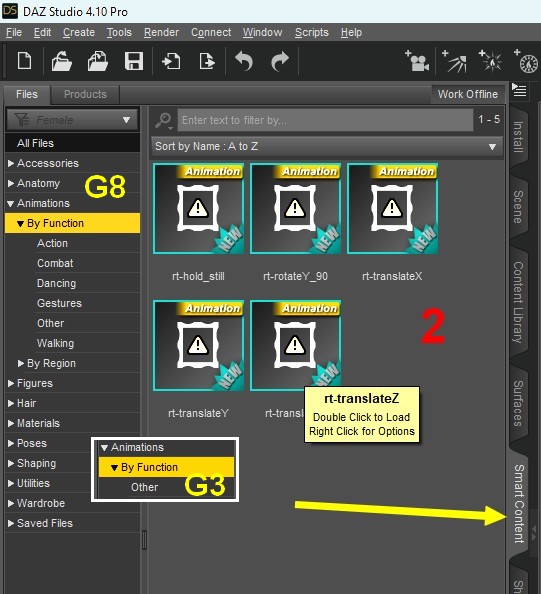The image size is (541, 594).
Task: Open the Install side tab
Action: point(518,137)
